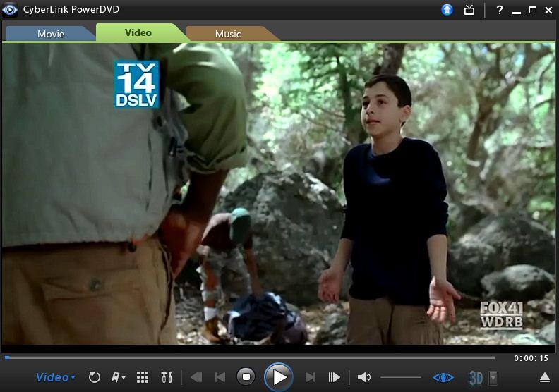The width and height of the screenshot is (559, 392).
Task: Open the help question mark
Action: point(500,10)
